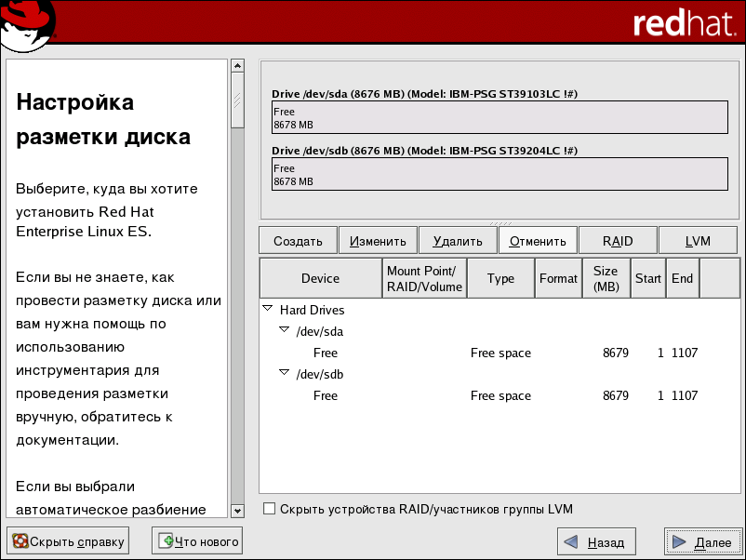Click the Red Hat shadowman logo
Screen dimensions: 746x560
click(x=28, y=25)
